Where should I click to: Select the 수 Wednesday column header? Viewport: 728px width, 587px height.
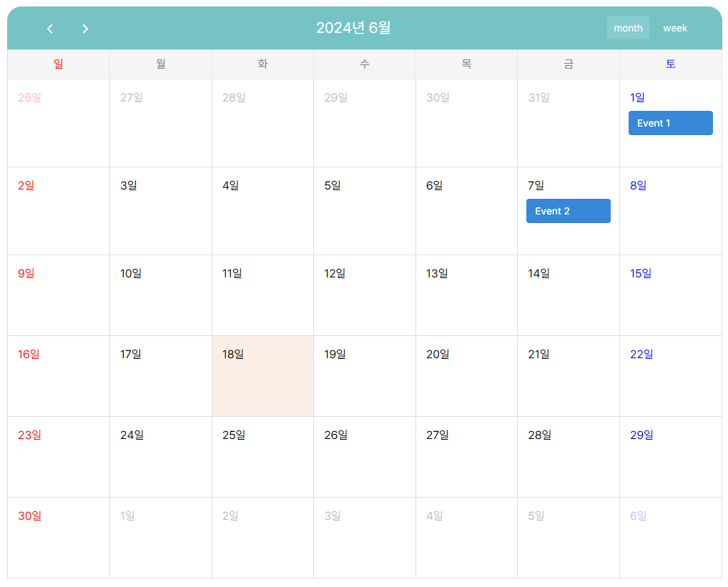[x=365, y=64]
